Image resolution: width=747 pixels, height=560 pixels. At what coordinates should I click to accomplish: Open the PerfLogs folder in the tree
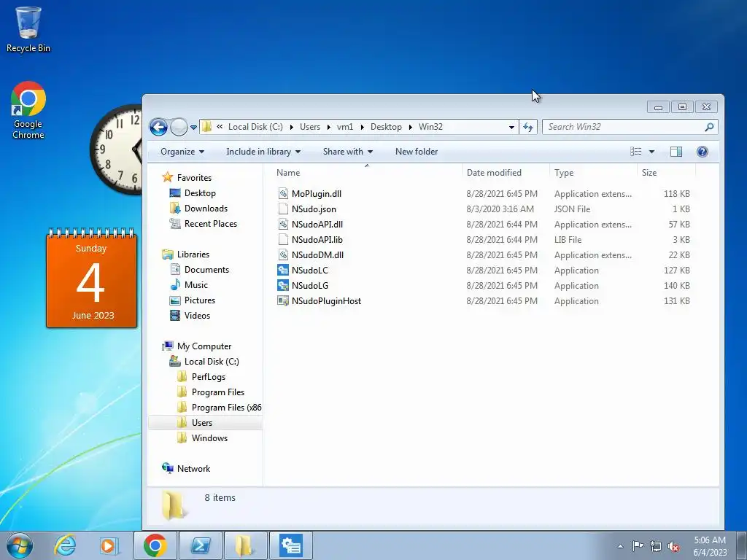tap(208, 377)
